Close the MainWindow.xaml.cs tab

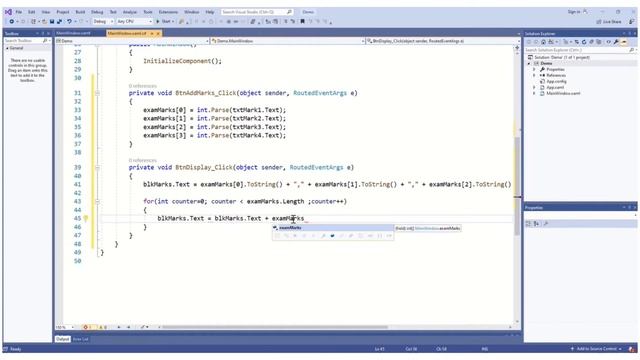click(158, 33)
